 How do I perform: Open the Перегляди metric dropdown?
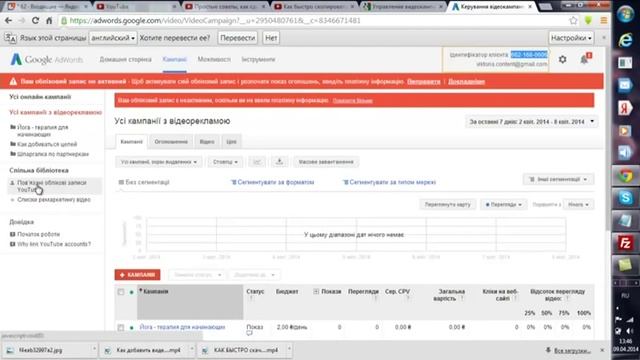[504, 204]
